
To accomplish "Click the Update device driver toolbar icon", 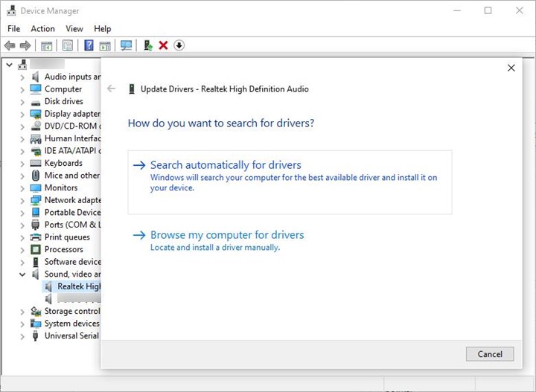I will [148, 45].
